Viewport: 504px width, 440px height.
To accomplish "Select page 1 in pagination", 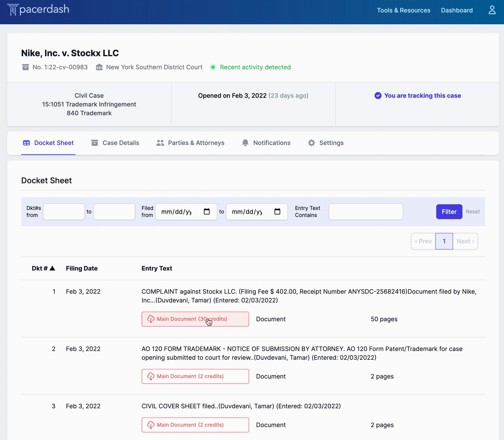I will pyautogui.click(x=444, y=241).
